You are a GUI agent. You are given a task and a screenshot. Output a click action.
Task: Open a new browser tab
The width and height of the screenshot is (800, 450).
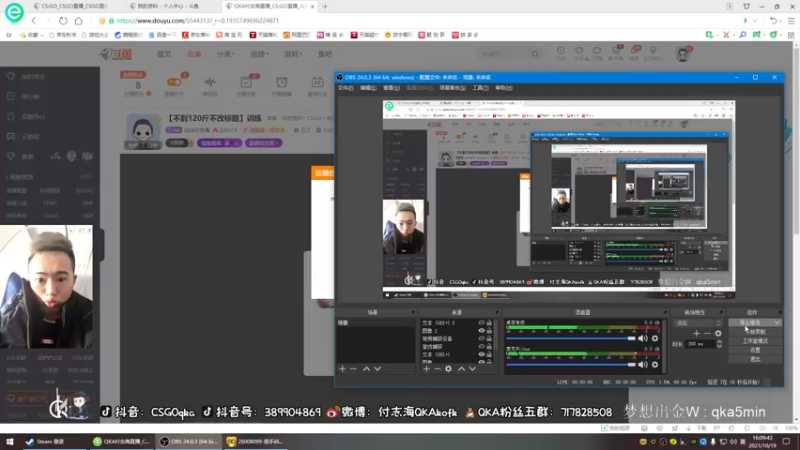click(325, 7)
